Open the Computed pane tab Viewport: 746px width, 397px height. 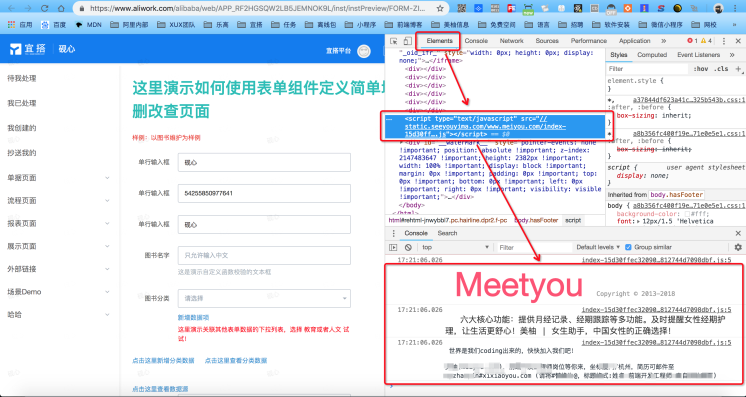pos(652,55)
